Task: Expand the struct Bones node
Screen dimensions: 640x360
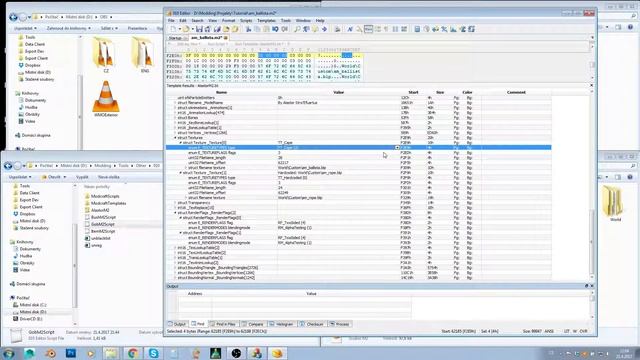Action: coord(176,118)
